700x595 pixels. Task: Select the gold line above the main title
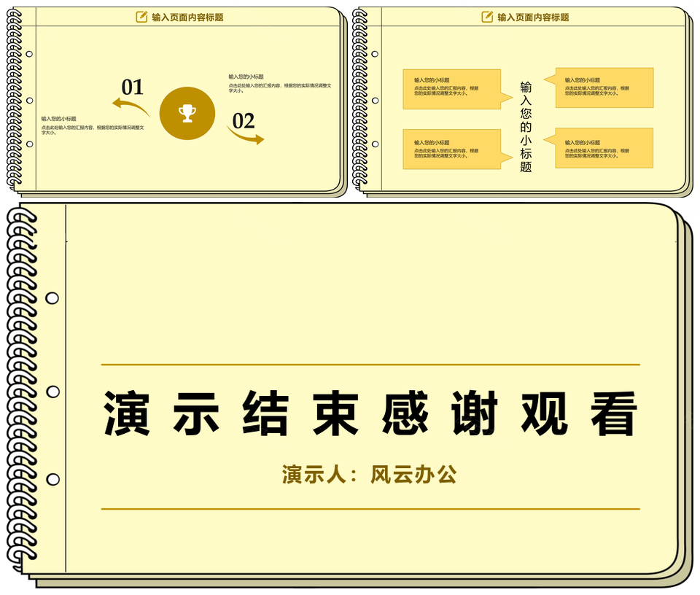coord(370,365)
